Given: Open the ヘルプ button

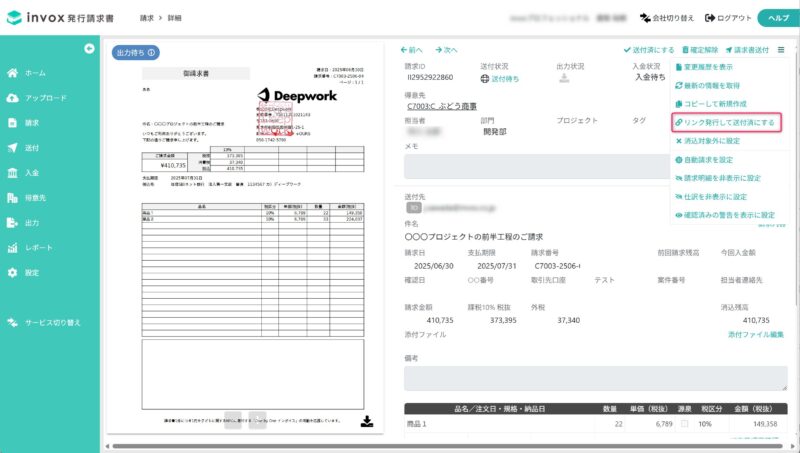Looking at the screenshot, I should 778,18.
